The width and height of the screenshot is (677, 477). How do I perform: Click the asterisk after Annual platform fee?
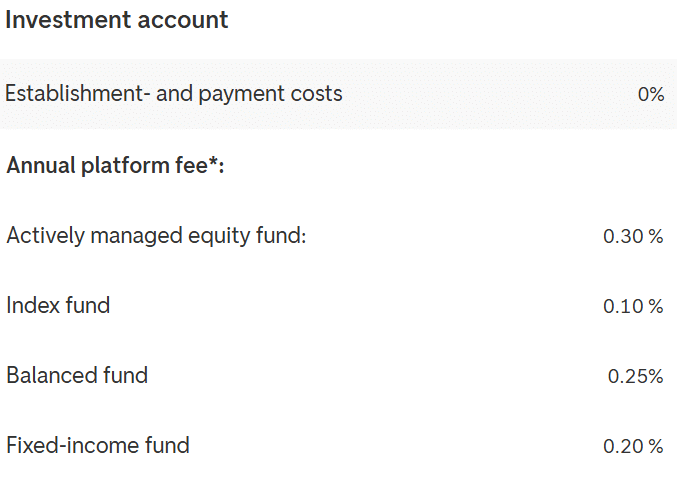(213, 163)
